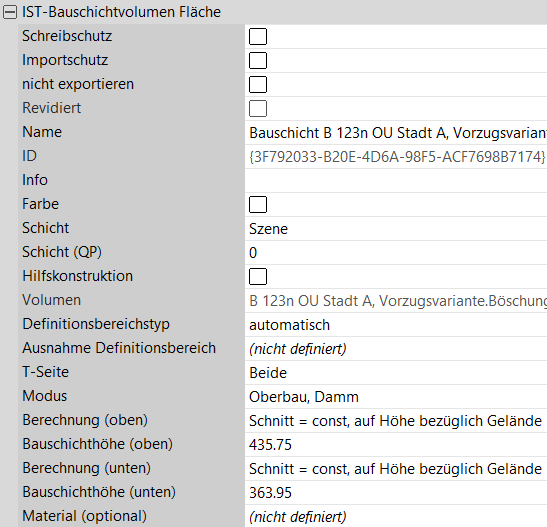Enable the Schreibschutz checkbox
Viewport: 547px width, 527px height.
258,37
